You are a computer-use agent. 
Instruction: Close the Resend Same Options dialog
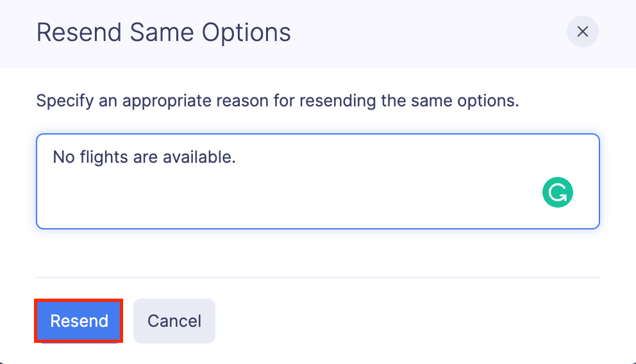tap(582, 32)
